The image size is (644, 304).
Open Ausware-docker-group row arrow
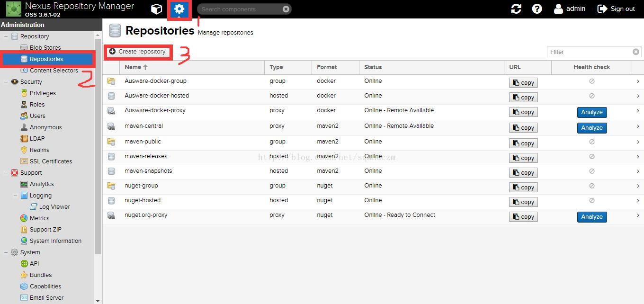[638, 81]
